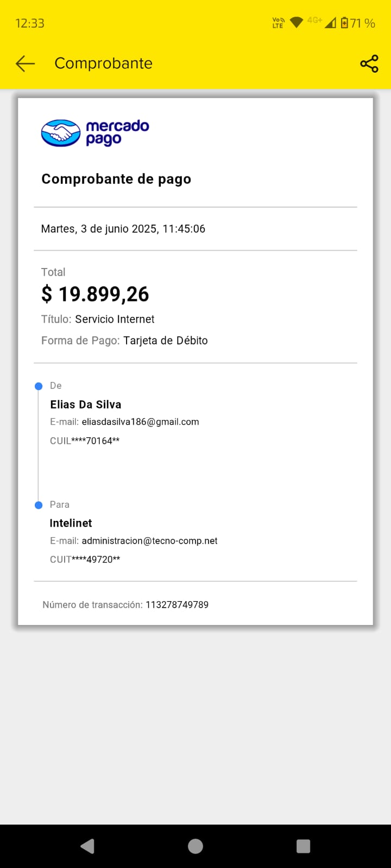Tap the total amount $ 19.899,26

coord(95,294)
